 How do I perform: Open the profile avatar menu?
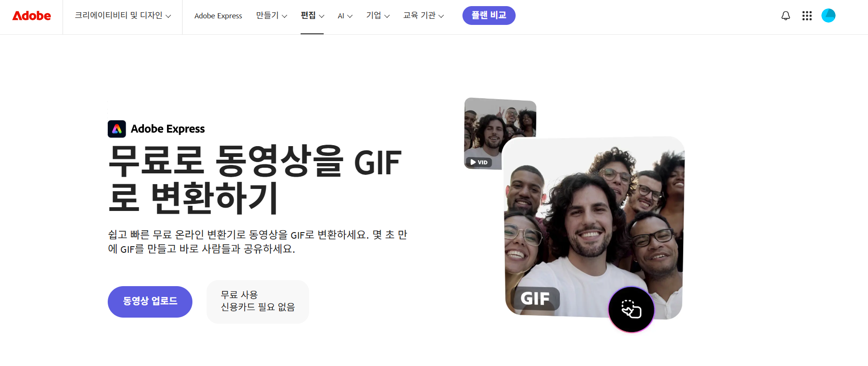coord(828,16)
